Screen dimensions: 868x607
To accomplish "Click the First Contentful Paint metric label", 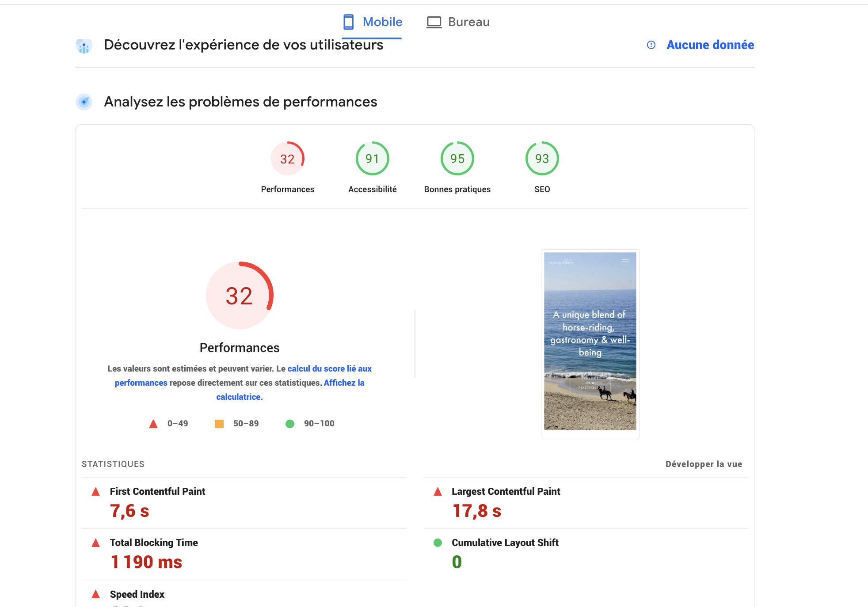I will [157, 492].
